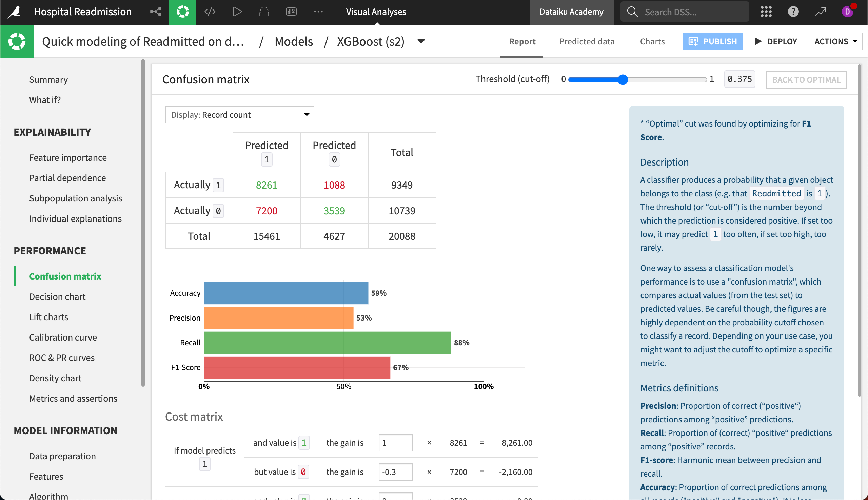Open the deployer trend arrow icon
Screen dimensions: 868x500
click(821, 11)
